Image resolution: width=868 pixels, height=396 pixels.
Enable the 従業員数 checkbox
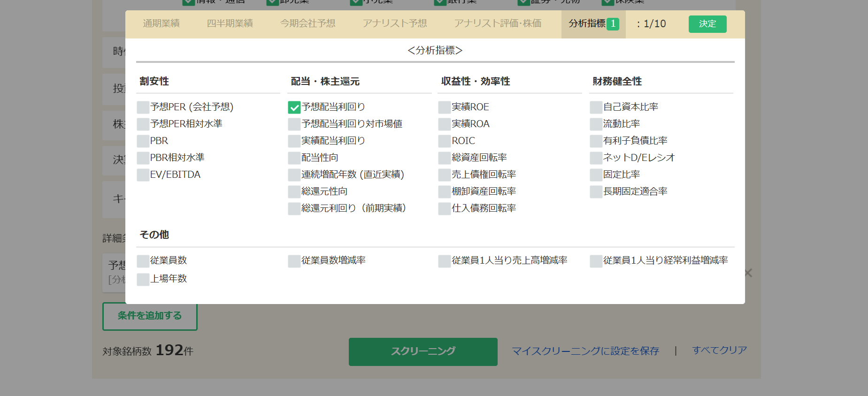click(x=143, y=261)
